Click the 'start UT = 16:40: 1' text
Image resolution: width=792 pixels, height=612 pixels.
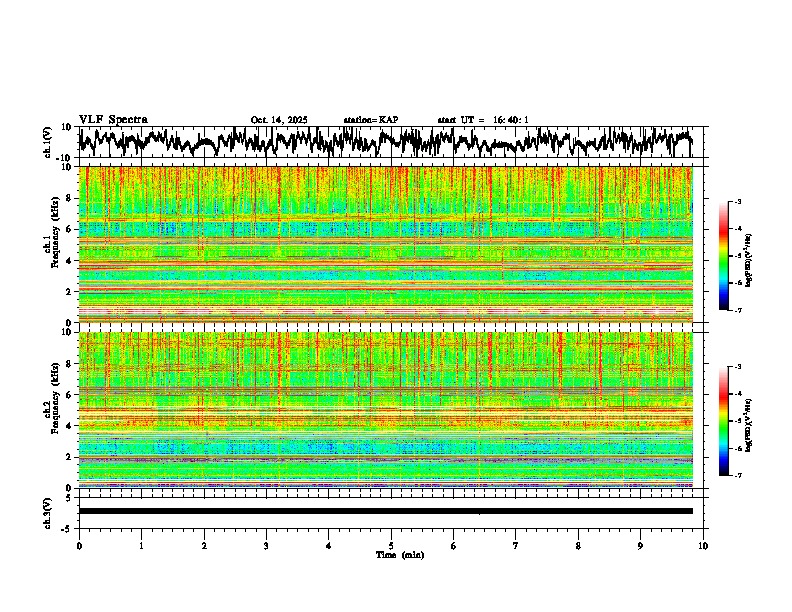click(x=482, y=120)
